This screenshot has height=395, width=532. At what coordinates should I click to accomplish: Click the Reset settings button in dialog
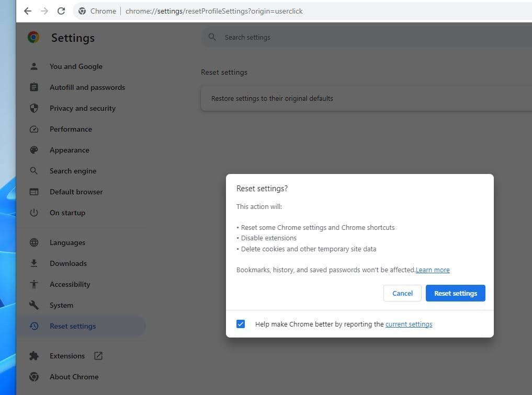coord(455,293)
